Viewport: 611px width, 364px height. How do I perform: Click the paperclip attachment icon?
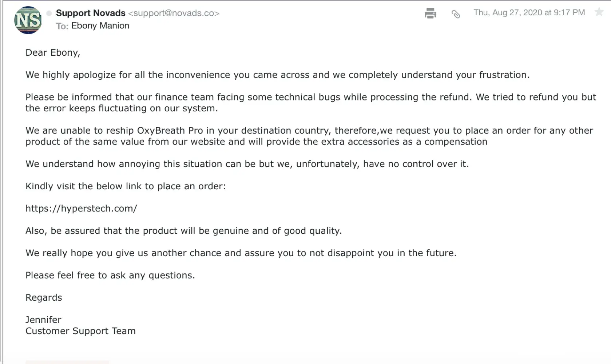[x=456, y=14]
